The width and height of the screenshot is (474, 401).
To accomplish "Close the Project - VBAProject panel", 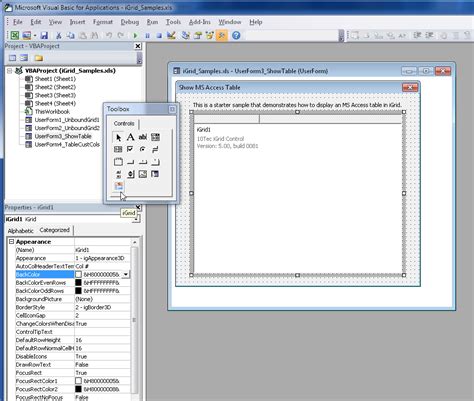I will pos(138,46).
